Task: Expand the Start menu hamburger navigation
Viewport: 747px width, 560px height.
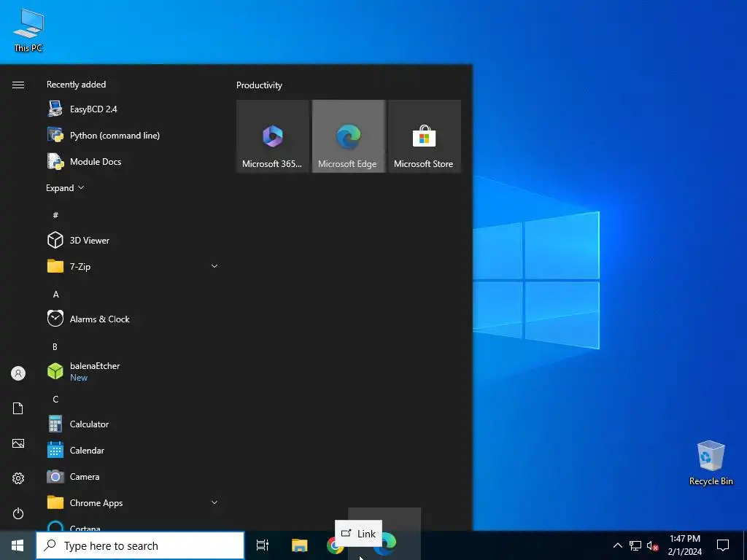Action: pyautogui.click(x=18, y=85)
